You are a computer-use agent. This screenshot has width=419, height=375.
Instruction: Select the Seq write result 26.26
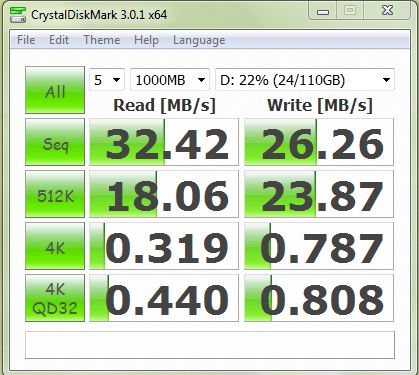pos(319,142)
